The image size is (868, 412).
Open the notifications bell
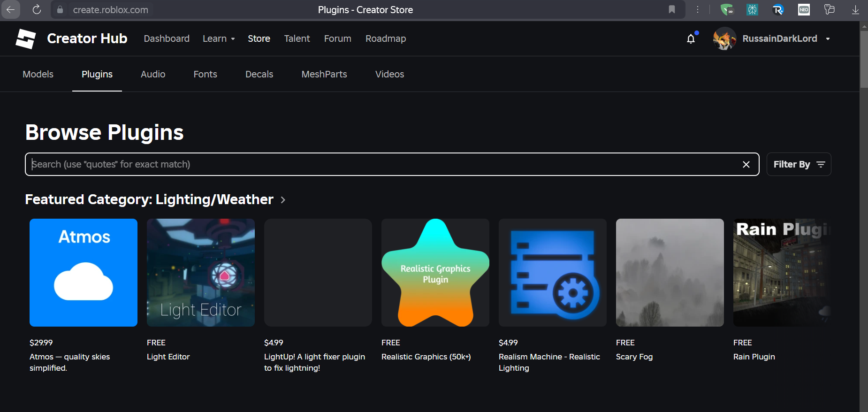pos(691,38)
